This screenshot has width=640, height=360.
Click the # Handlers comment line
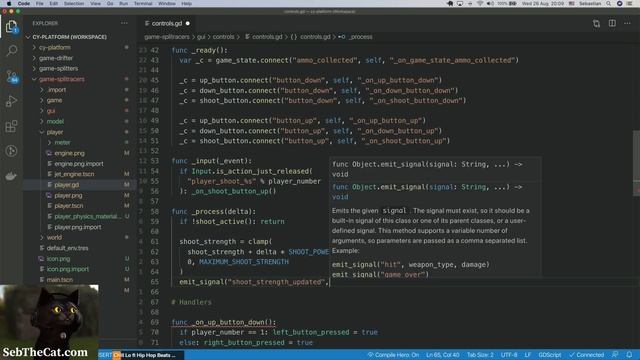pos(191,302)
